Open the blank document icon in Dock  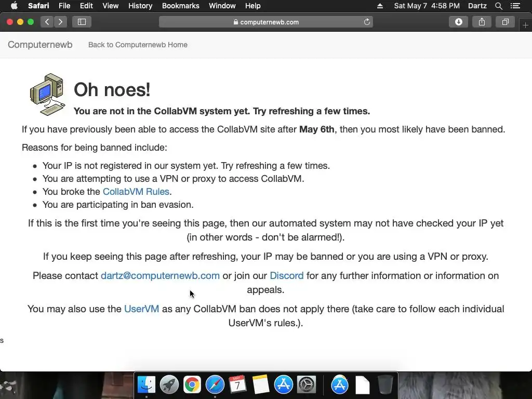[362, 385]
